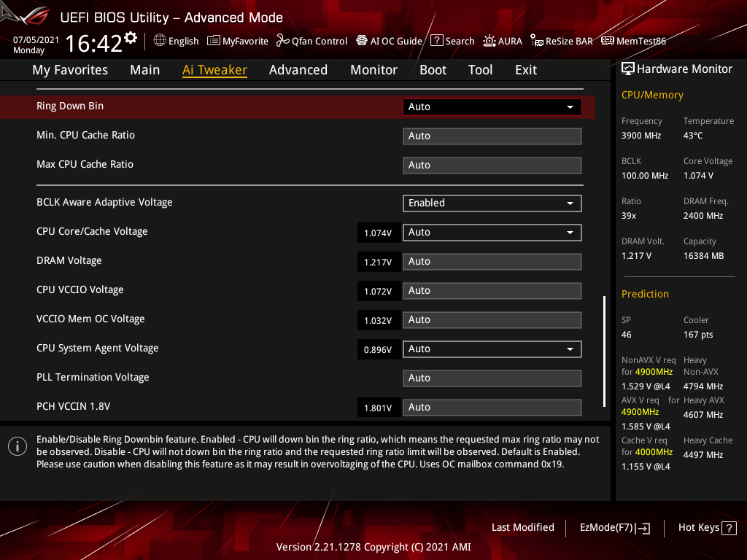Open the Monitor tab

click(374, 70)
